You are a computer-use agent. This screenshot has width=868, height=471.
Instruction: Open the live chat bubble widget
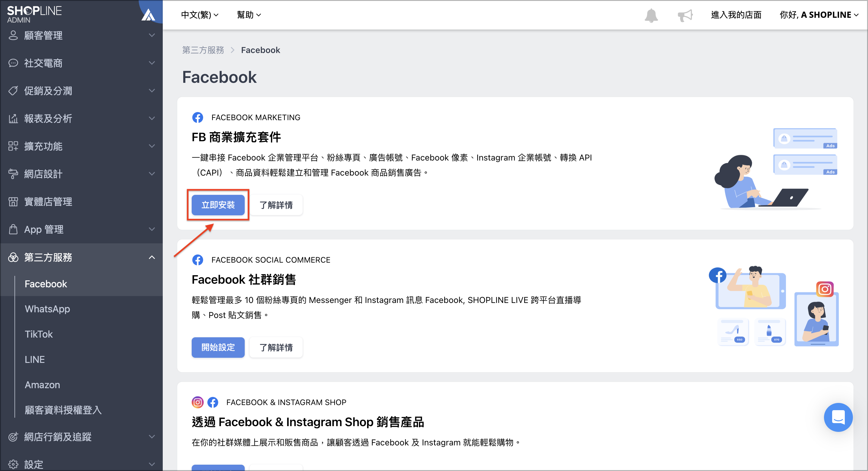click(x=838, y=417)
